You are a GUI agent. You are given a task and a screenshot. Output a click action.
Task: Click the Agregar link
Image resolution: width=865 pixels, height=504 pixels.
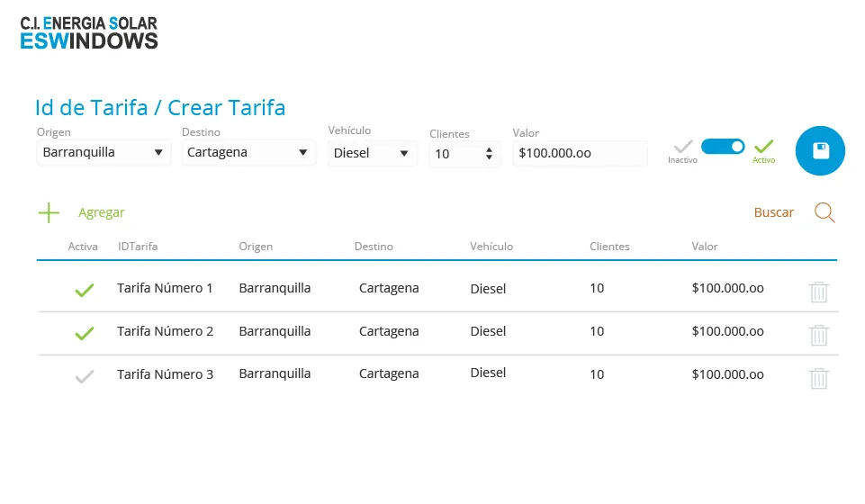point(102,212)
